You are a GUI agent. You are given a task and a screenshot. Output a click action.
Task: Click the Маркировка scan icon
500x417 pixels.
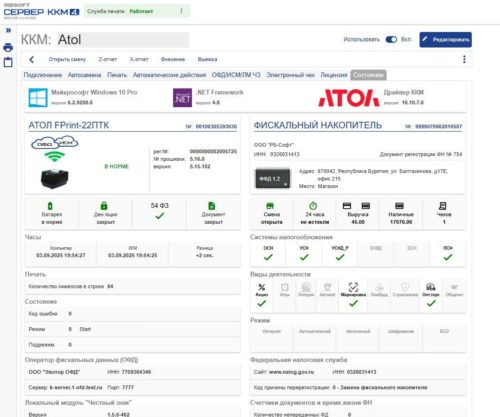[353, 287]
